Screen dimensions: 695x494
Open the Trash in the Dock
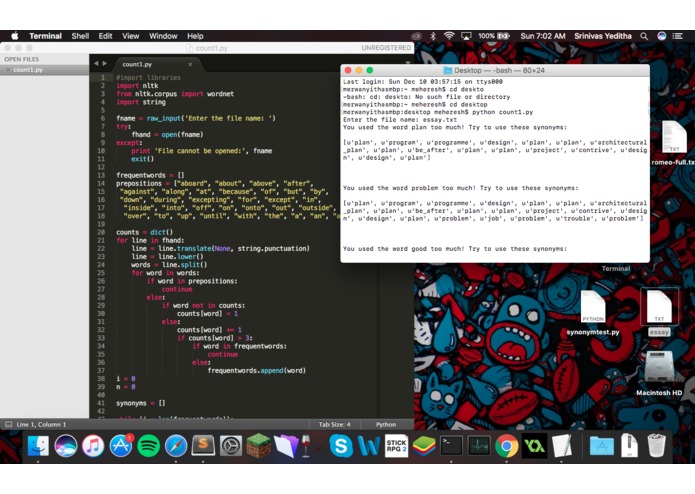(656, 446)
